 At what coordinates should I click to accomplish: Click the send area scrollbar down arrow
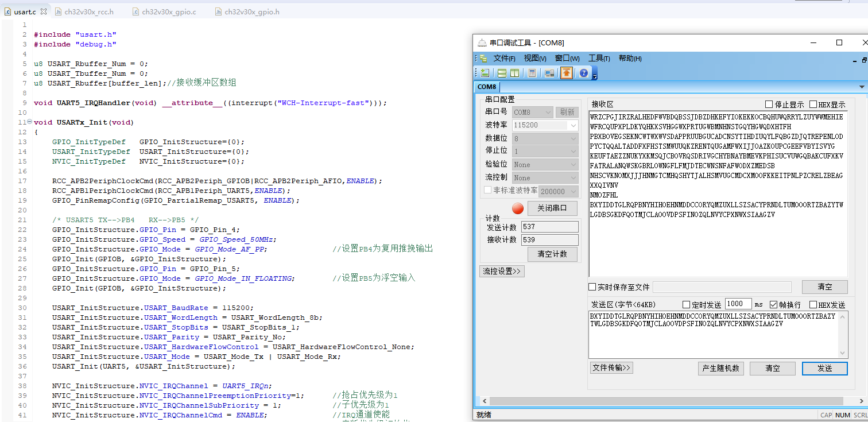tap(843, 354)
